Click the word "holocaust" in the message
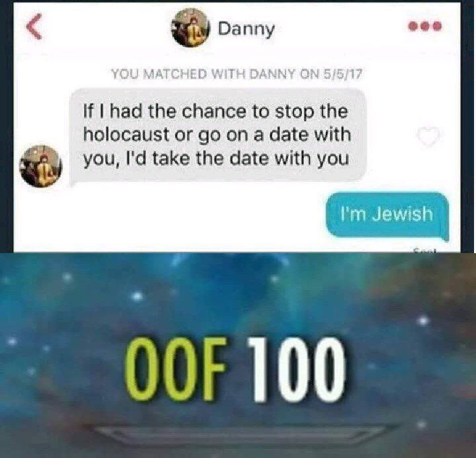 pyautogui.click(x=126, y=135)
